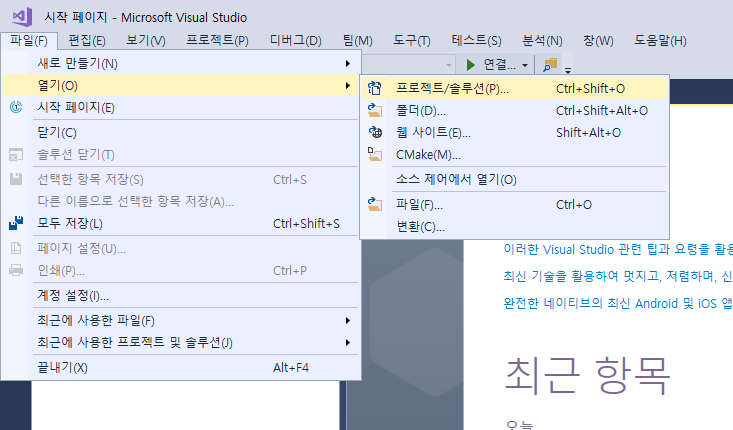Click the open project/solution icon
733x430 pixels.
[374, 88]
